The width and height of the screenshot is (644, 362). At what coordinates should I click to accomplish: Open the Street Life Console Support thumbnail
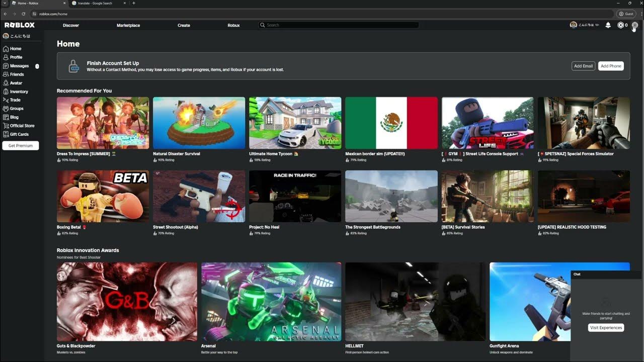(x=488, y=123)
